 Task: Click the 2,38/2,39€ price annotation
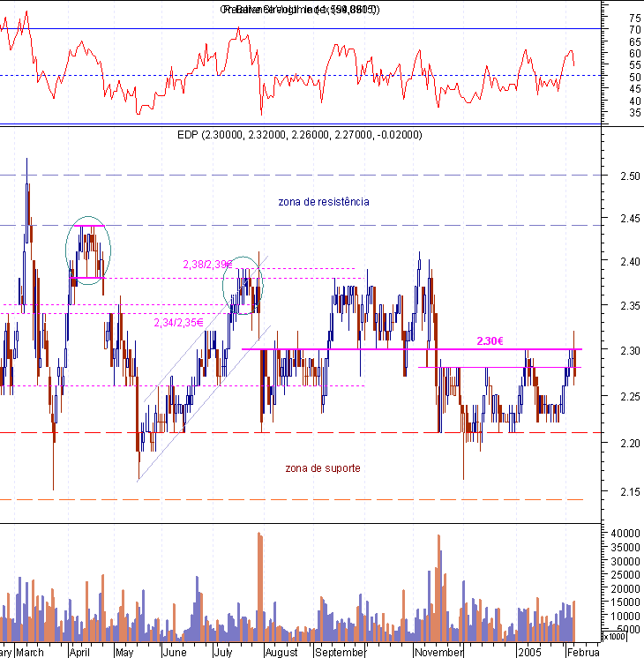[207, 265]
